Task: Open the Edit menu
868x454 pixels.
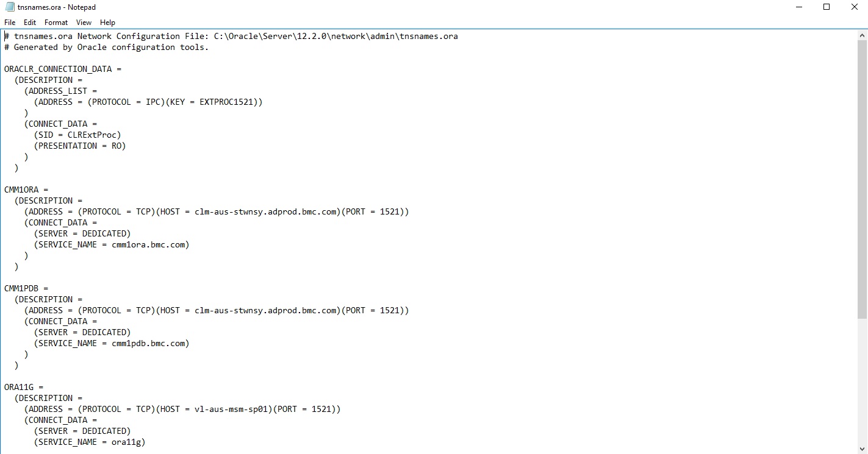Action: click(x=30, y=23)
